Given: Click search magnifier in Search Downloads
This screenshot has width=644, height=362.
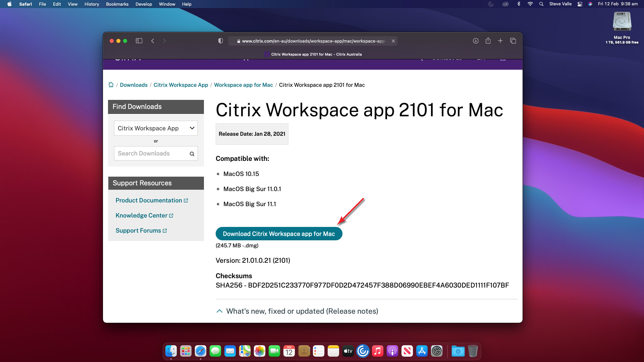Looking at the screenshot, I should [x=192, y=154].
